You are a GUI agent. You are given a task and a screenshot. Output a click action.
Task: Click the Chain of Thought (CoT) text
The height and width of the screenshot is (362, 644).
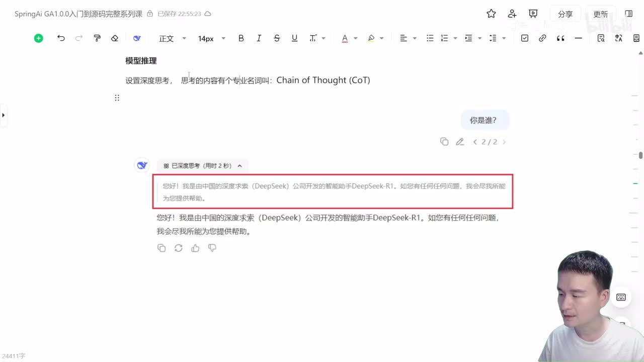click(x=323, y=80)
